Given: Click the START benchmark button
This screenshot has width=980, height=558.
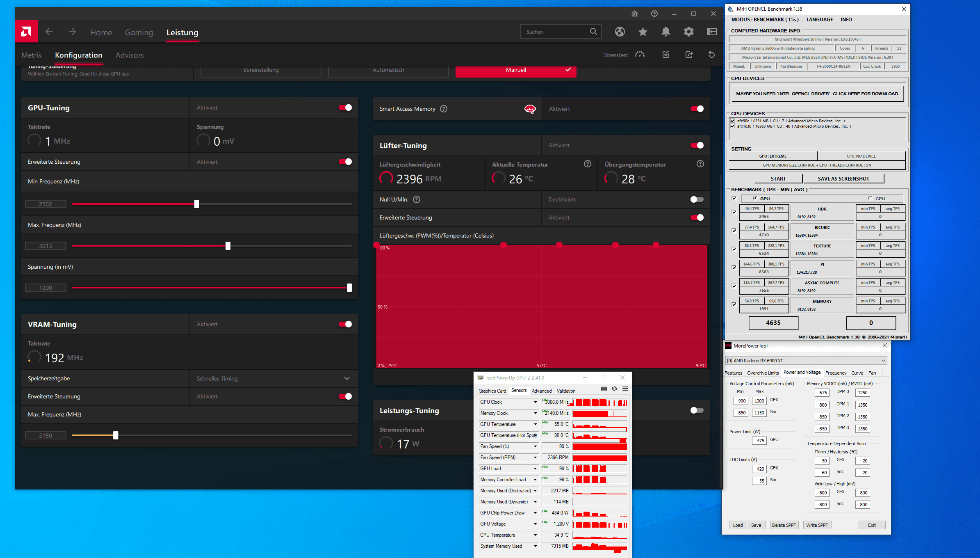Looking at the screenshot, I should coord(778,178).
